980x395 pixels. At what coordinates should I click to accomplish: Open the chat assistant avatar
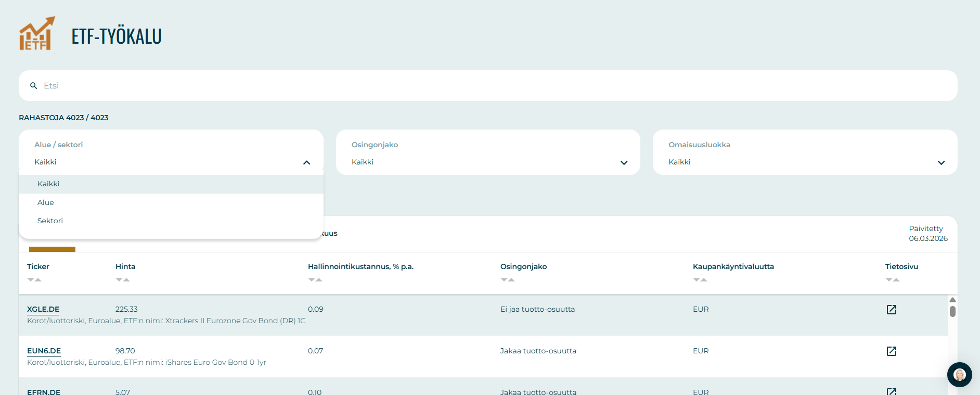tap(959, 374)
